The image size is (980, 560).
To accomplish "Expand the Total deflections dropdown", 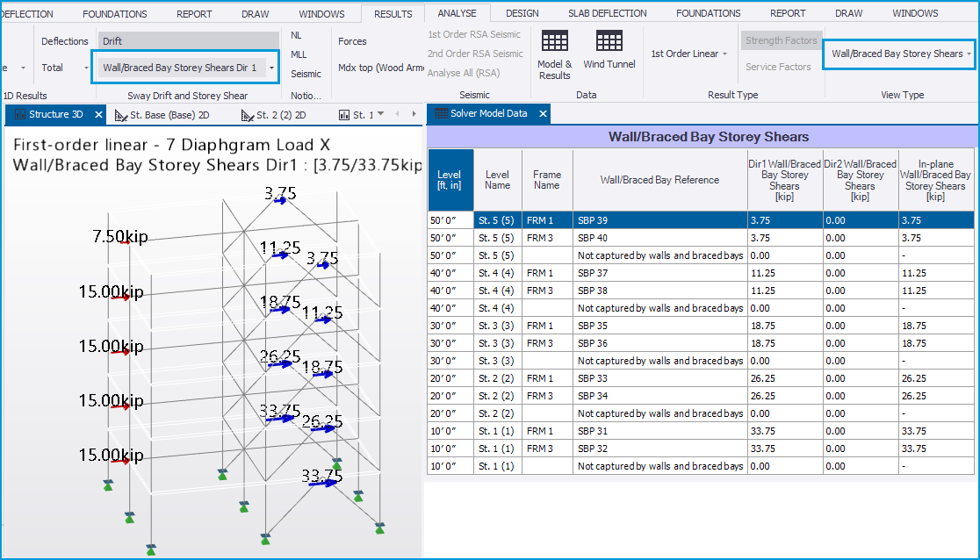I will [x=86, y=68].
